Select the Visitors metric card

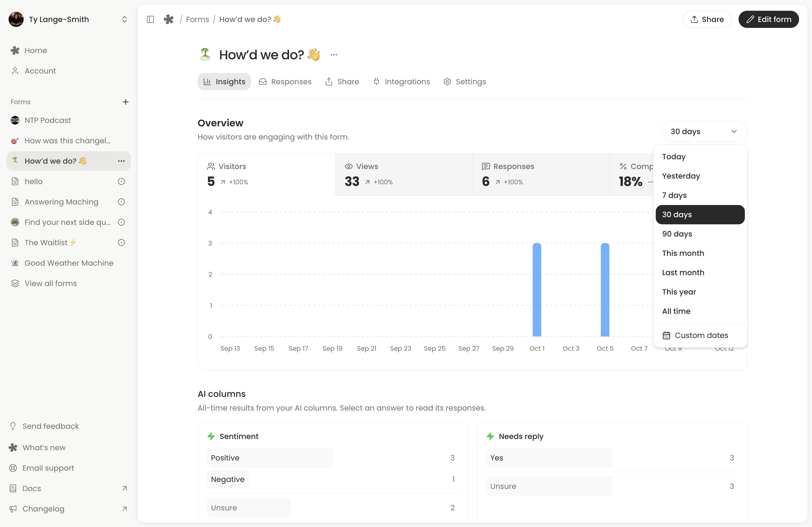(x=267, y=174)
